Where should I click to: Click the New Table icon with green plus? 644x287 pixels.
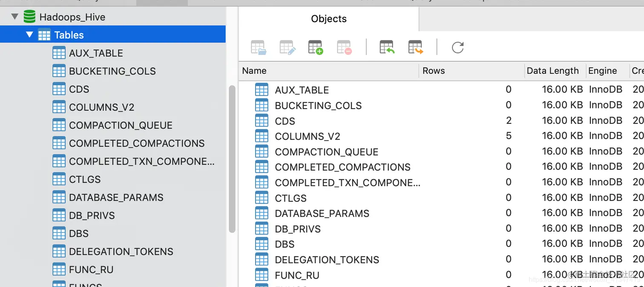tap(316, 47)
